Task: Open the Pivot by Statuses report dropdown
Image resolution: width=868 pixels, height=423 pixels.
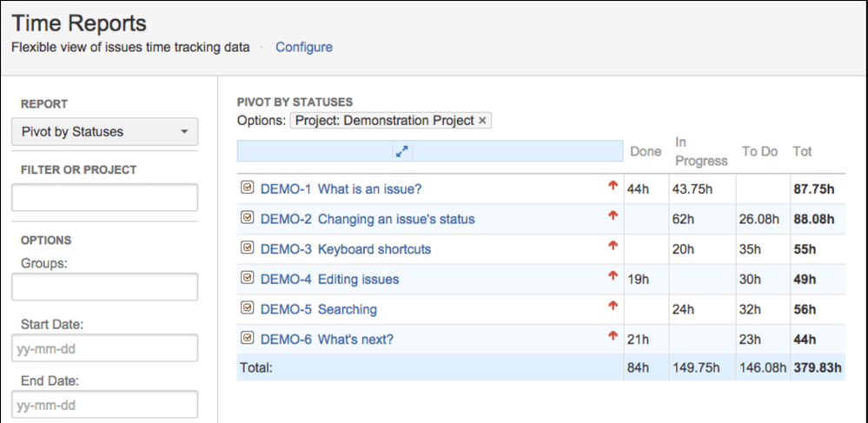Action: [x=104, y=132]
